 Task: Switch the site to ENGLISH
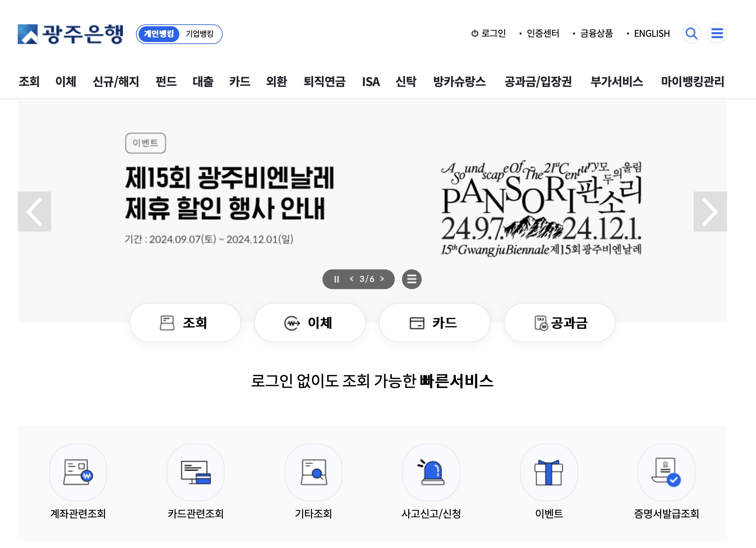(652, 34)
